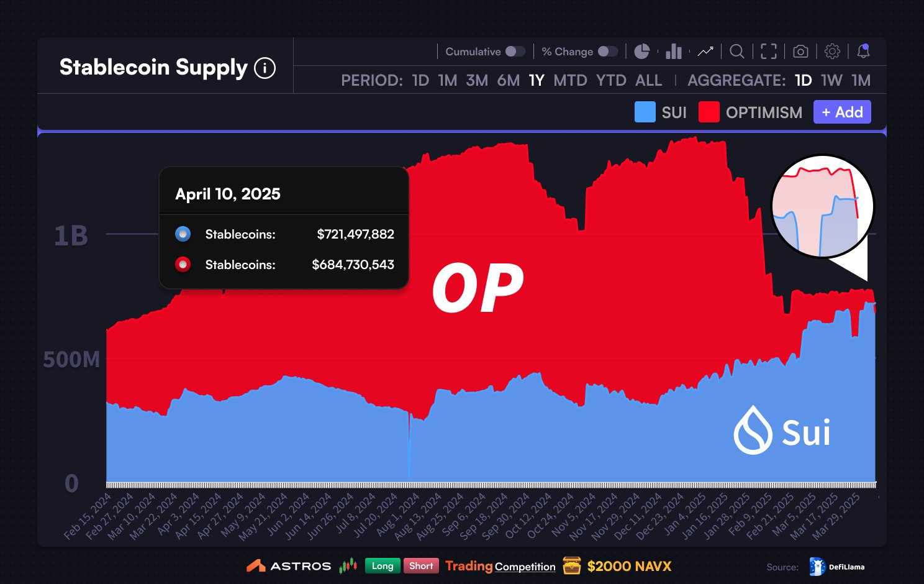The image size is (924, 584).
Task: Turn on the % Change toggle
Action: point(608,52)
